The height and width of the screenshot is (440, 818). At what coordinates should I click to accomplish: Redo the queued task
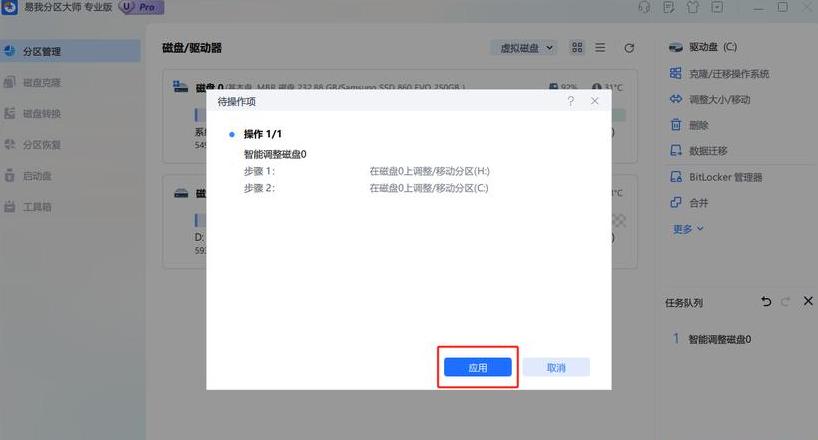pyautogui.click(x=786, y=301)
